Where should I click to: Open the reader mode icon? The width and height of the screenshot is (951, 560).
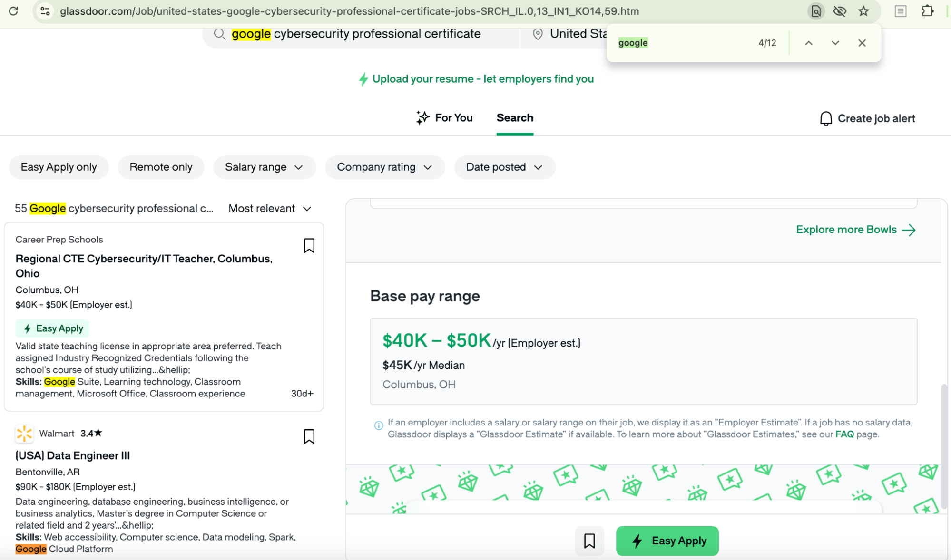click(x=900, y=11)
